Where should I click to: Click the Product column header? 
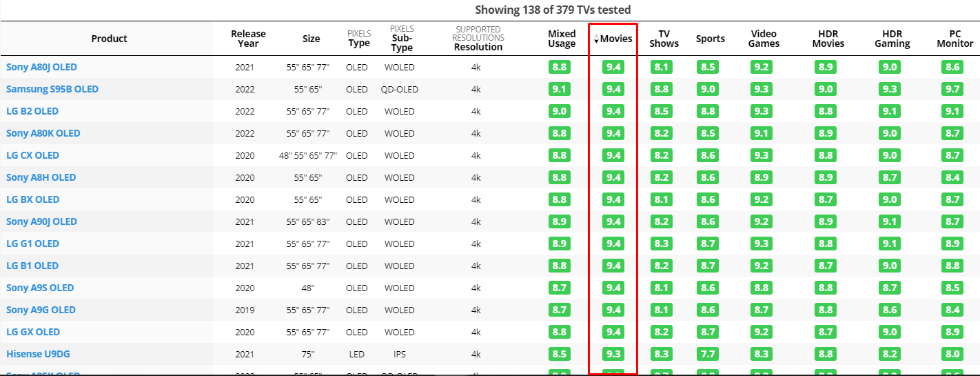coord(109,39)
